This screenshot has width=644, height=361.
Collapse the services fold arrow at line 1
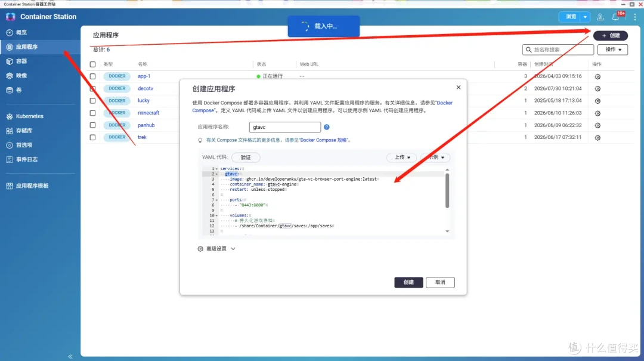point(217,169)
